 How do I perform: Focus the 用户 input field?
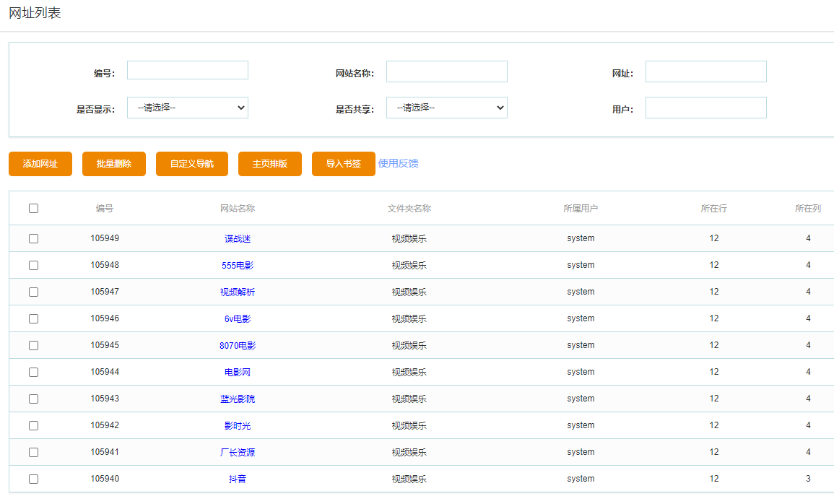point(705,108)
